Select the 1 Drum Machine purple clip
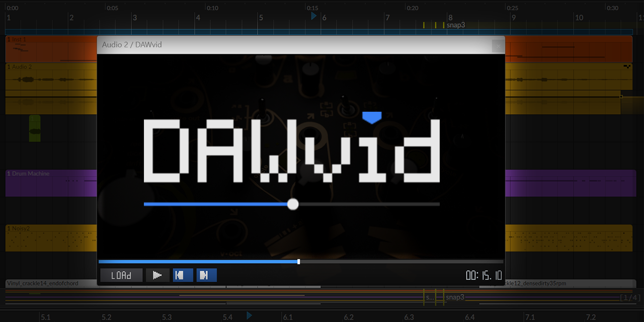The image size is (644, 322). point(50,183)
